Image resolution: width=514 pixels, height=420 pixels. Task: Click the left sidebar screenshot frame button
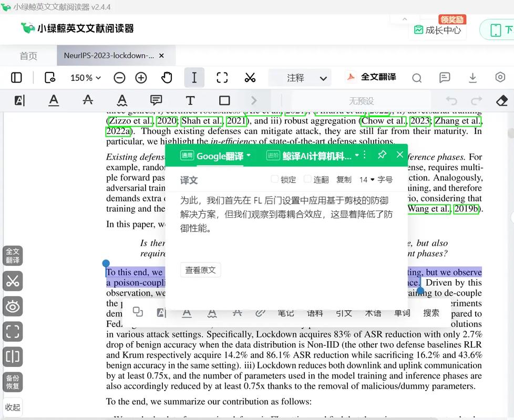click(13, 332)
